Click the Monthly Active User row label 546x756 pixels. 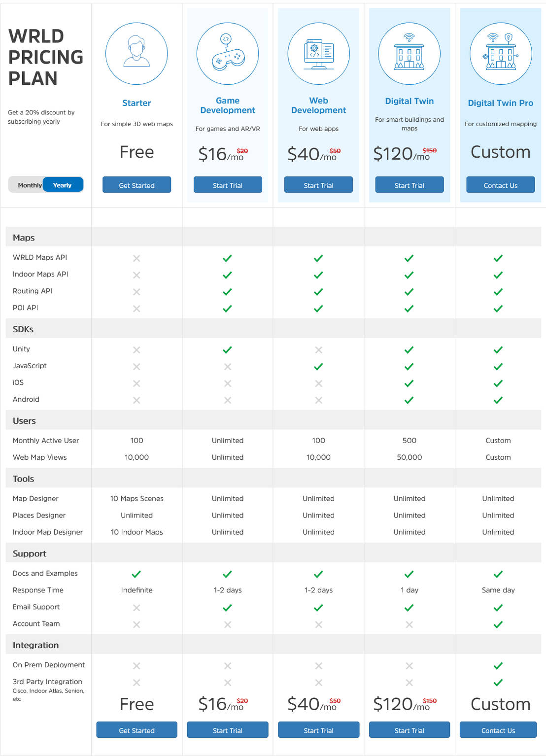pos(46,441)
